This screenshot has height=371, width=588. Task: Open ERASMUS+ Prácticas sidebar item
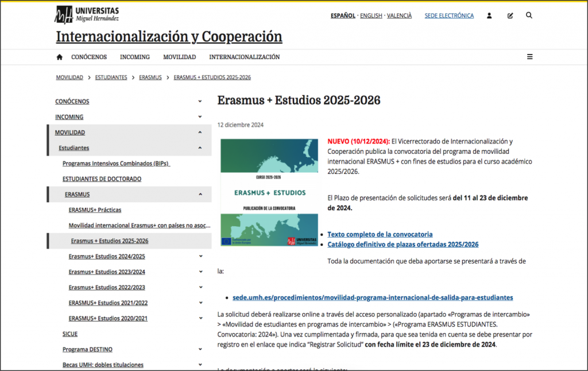(x=95, y=210)
